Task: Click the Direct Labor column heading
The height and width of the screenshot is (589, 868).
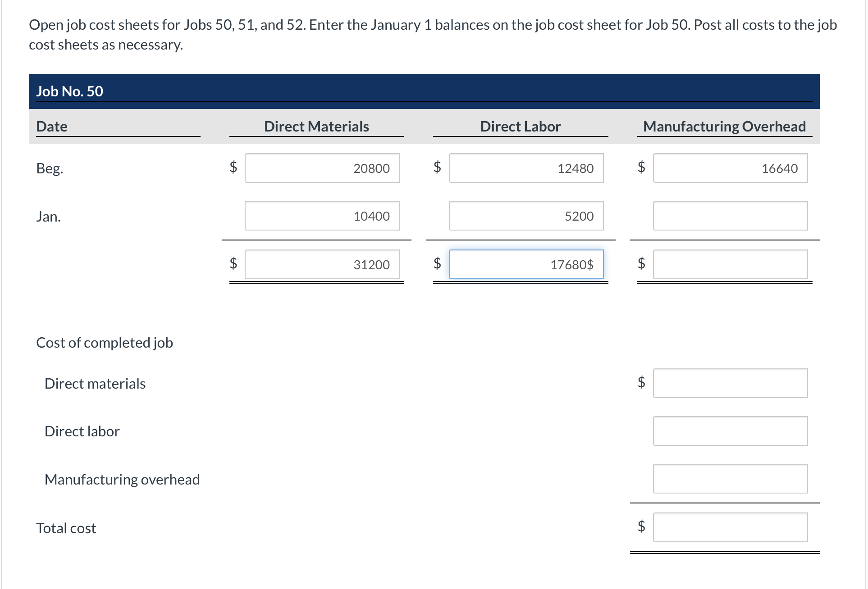Action: tap(520, 127)
